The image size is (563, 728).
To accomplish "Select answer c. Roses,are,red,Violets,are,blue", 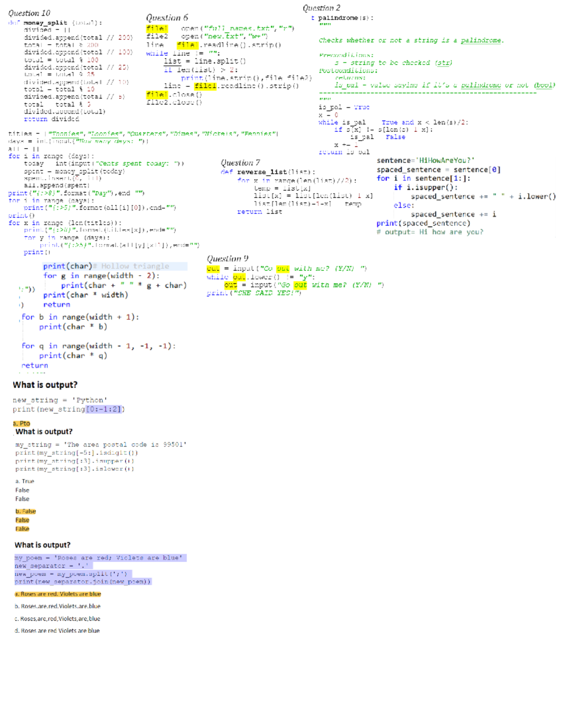I will 57,619.
